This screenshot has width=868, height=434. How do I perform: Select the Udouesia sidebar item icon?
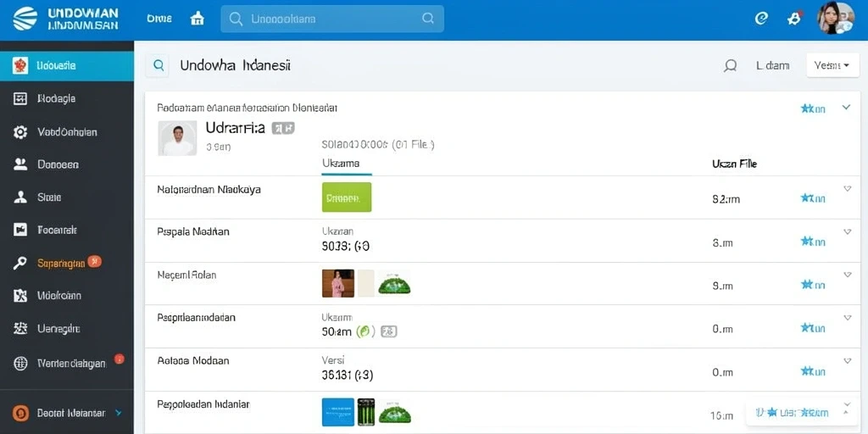click(x=20, y=66)
